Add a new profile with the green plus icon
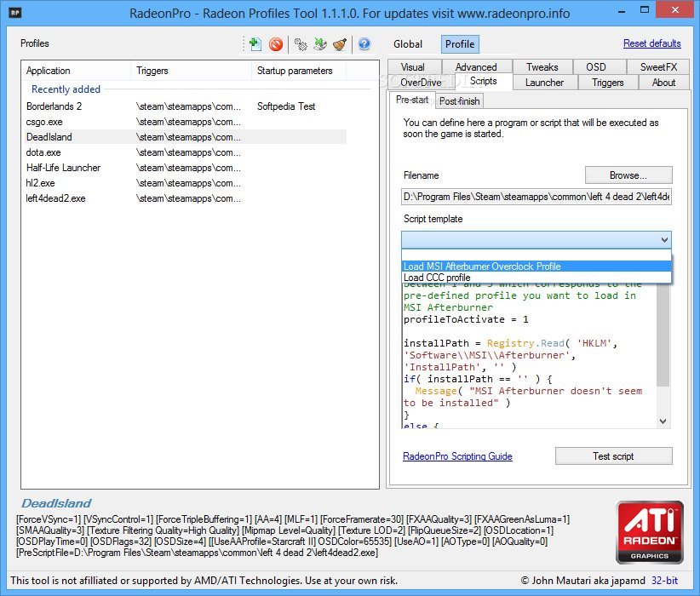This screenshot has height=596, width=700. [x=255, y=43]
